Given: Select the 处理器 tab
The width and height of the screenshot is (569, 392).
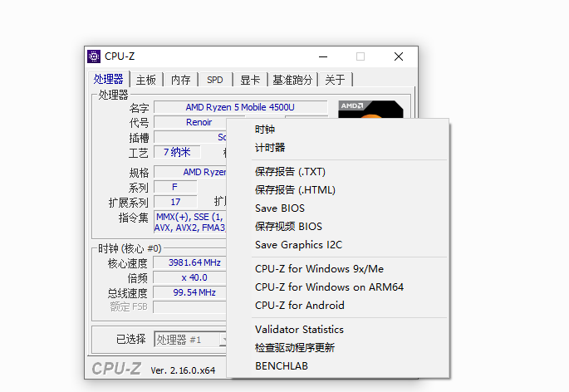Looking at the screenshot, I should coord(109,79).
